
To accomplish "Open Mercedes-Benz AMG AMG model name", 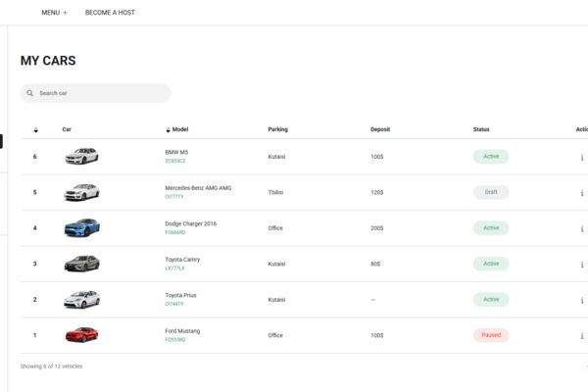I will tap(198, 188).
